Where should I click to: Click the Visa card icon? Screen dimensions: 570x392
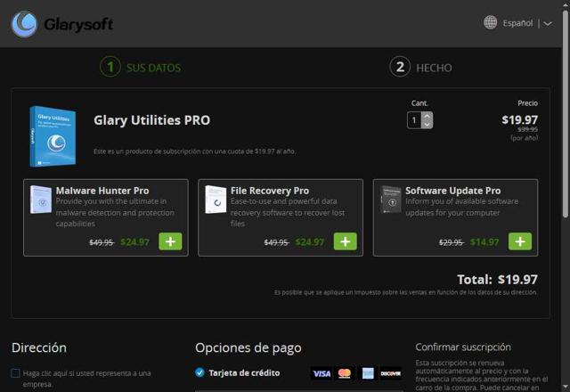click(322, 373)
